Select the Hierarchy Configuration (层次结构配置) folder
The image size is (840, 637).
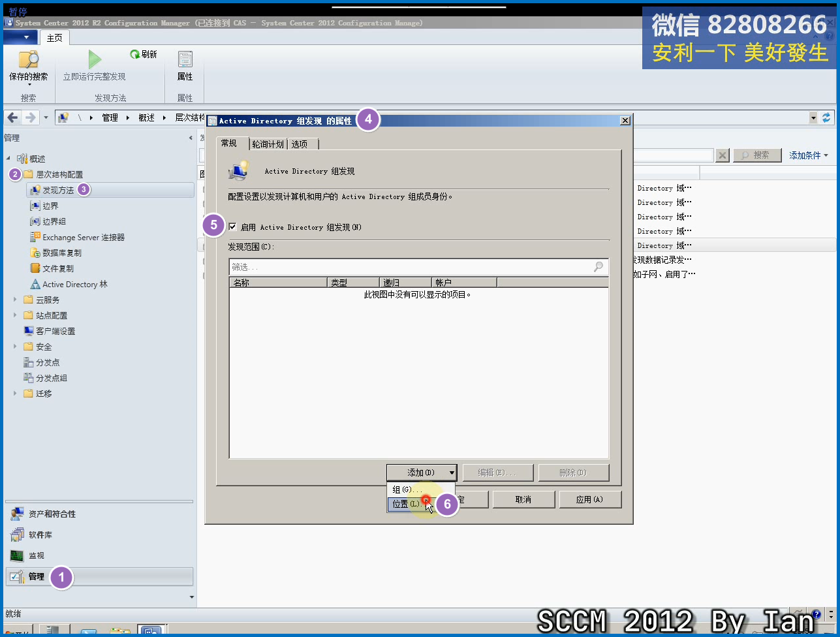[x=59, y=174]
